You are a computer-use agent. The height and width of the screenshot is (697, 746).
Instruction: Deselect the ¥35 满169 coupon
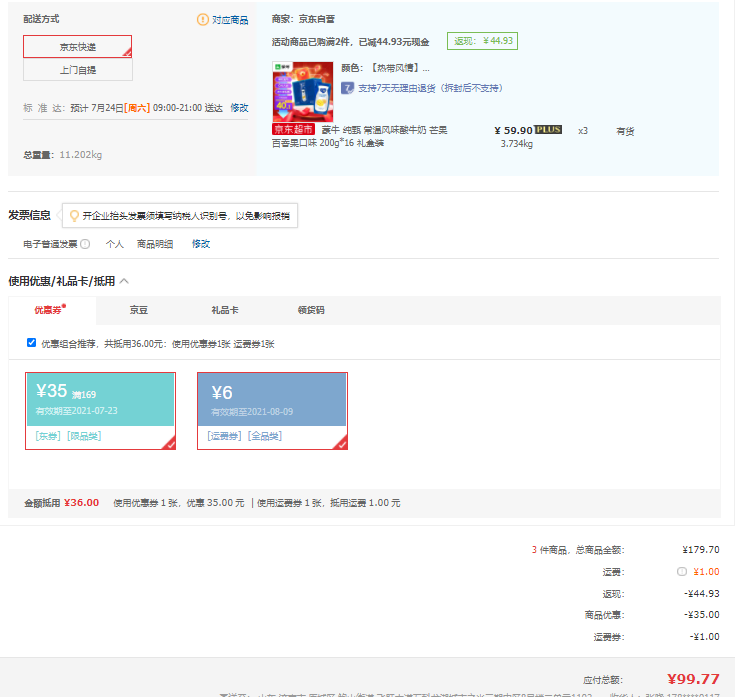pyautogui.click(x=100, y=411)
